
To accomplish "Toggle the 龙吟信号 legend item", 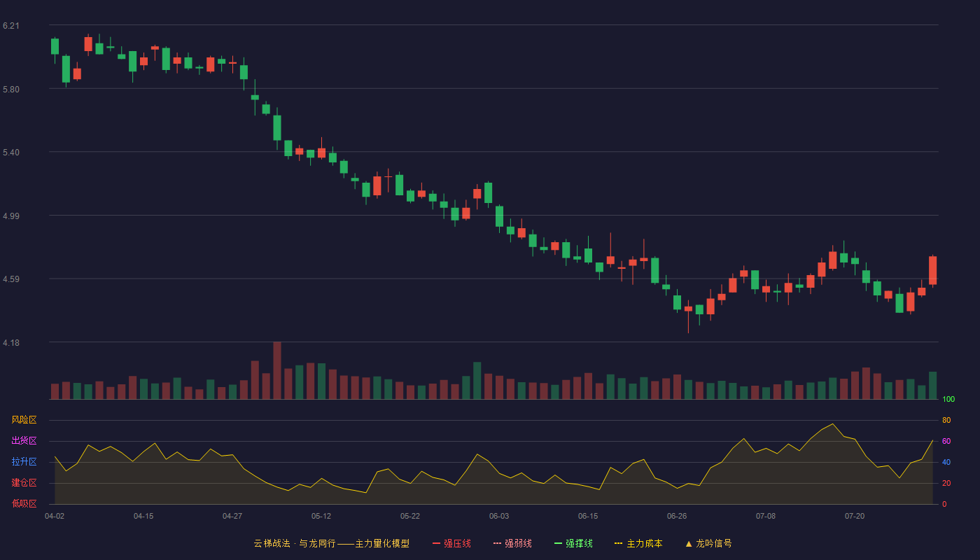I will [x=708, y=543].
